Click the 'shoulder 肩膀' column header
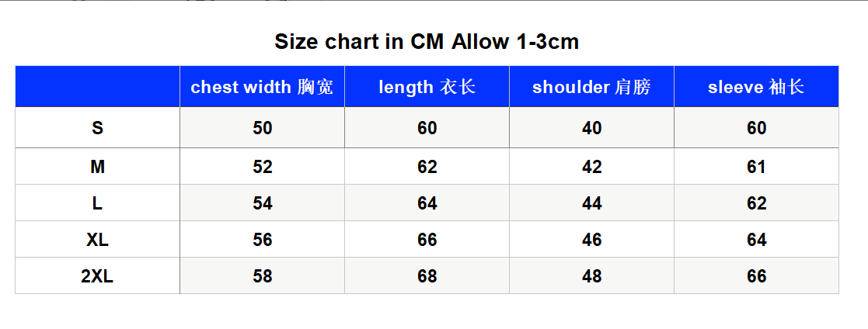 tap(592, 87)
